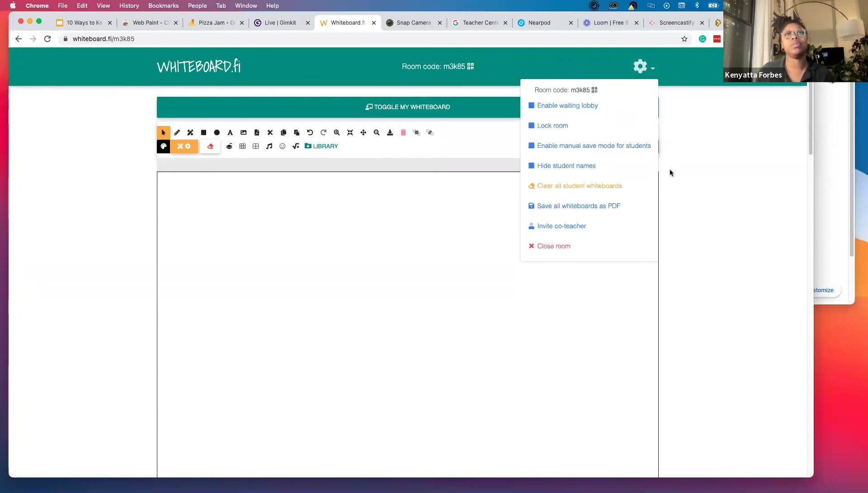Click the page vertical scrollbar
This screenshot has width=868, height=493.
[x=810, y=119]
